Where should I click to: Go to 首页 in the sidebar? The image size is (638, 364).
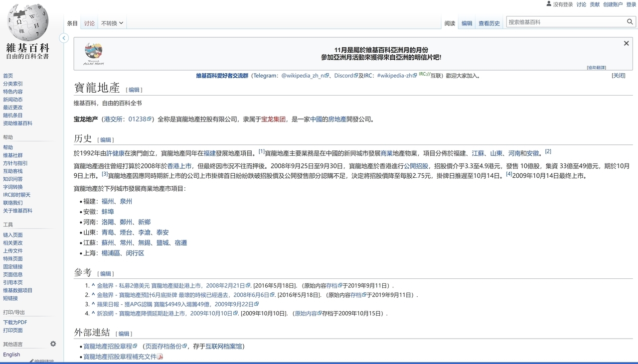[8, 76]
